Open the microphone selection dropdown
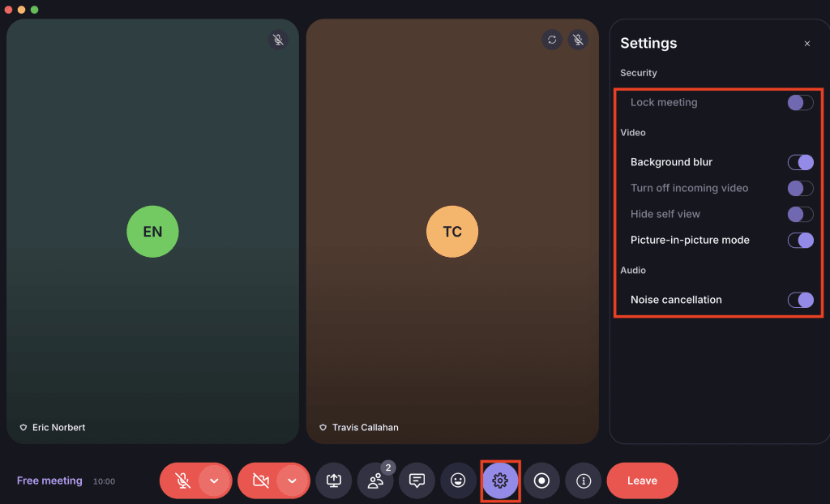Screen dimensions: 830x504 tap(214, 481)
